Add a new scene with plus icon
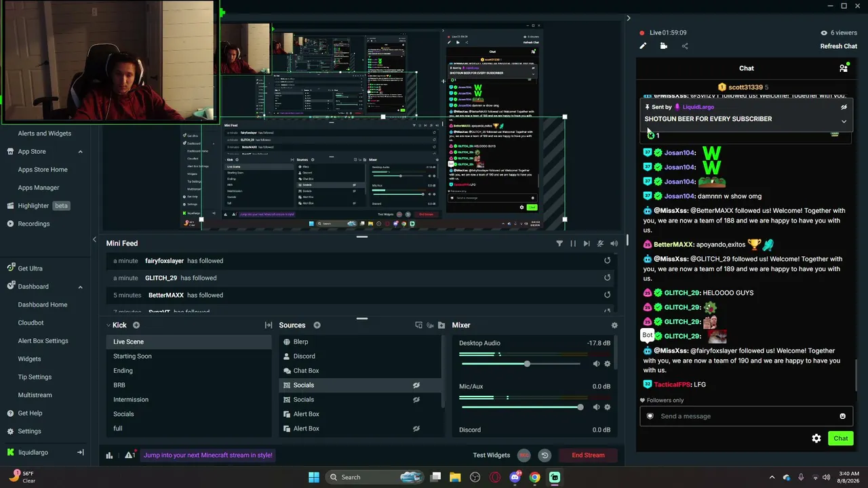Screen dimensions: 868x488 (136, 325)
